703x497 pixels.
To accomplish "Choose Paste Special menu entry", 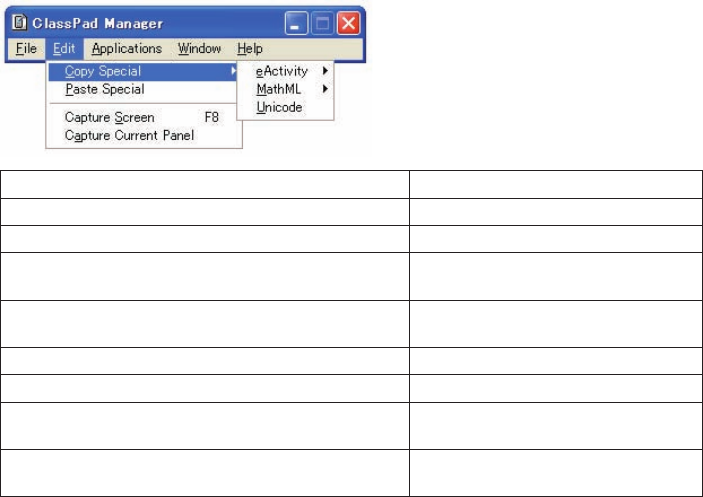I will [x=143, y=89].
